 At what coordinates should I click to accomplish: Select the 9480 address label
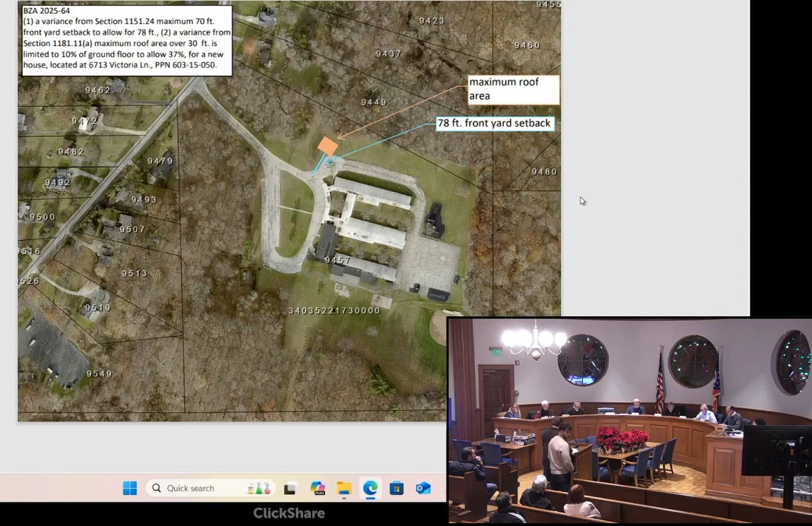[x=544, y=172]
